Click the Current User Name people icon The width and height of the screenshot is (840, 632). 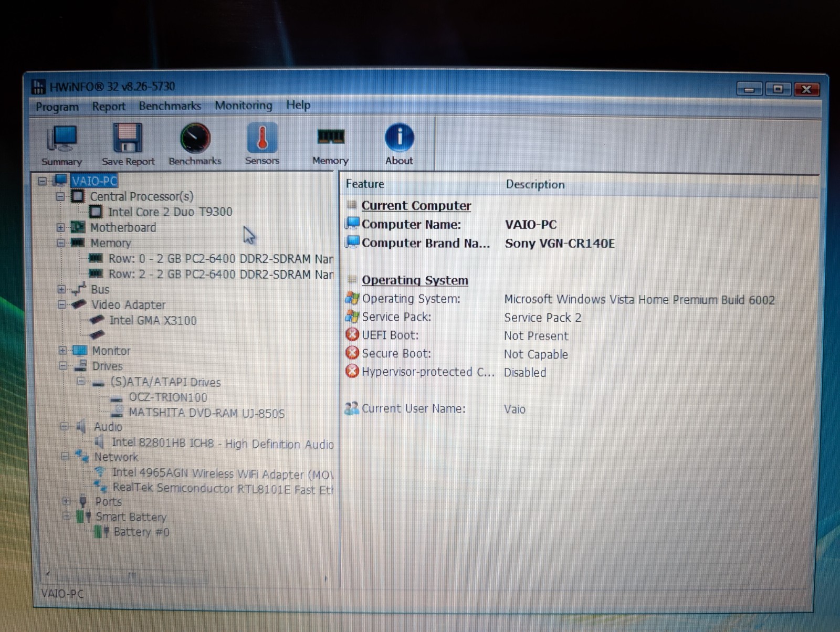352,408
